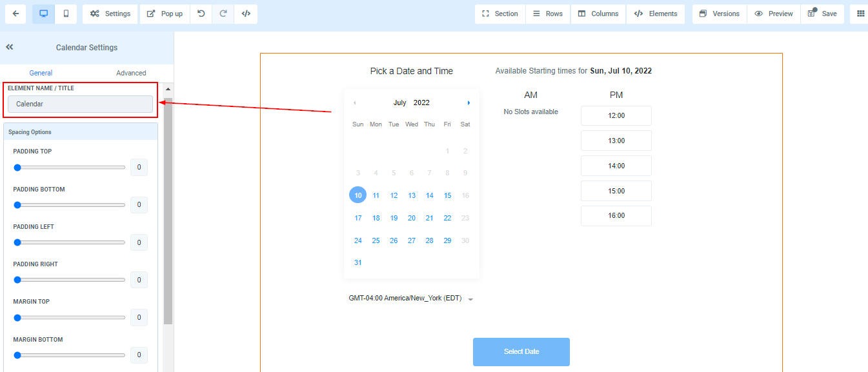Switch to mobile view icon
Screen dimensions: 868x372
[66, 14]
